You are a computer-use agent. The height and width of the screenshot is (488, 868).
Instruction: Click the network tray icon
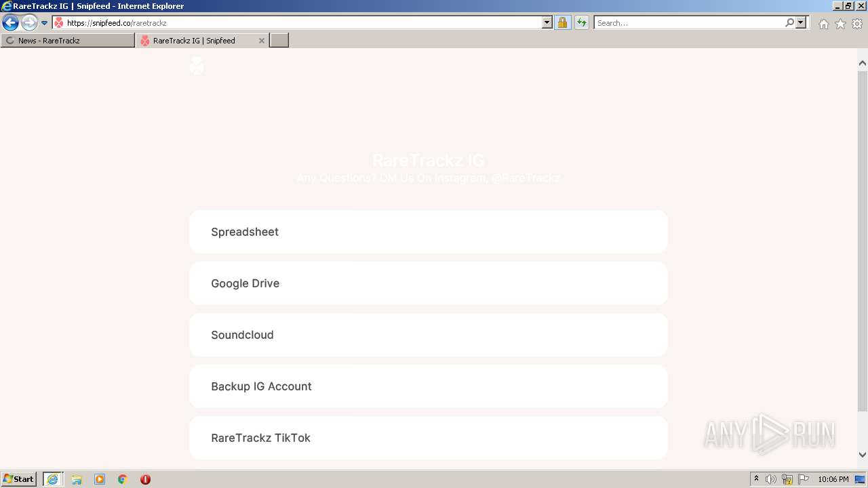point(787,479)
